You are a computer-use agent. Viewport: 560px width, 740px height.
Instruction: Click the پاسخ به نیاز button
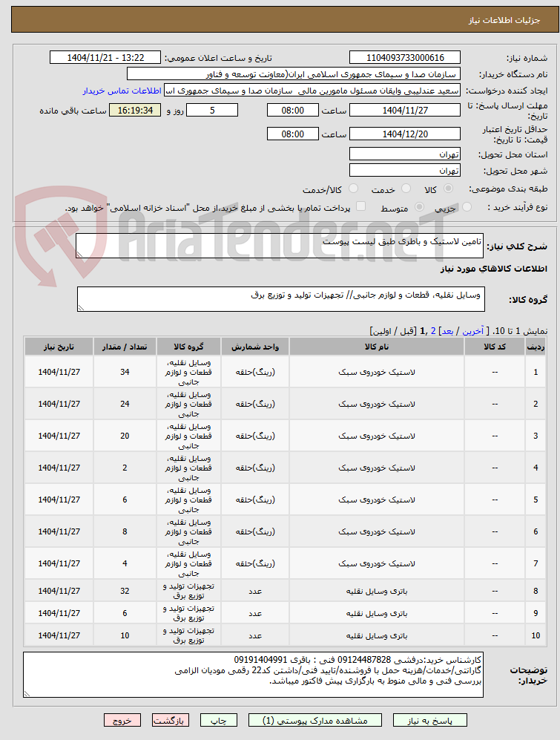(429, 720)
